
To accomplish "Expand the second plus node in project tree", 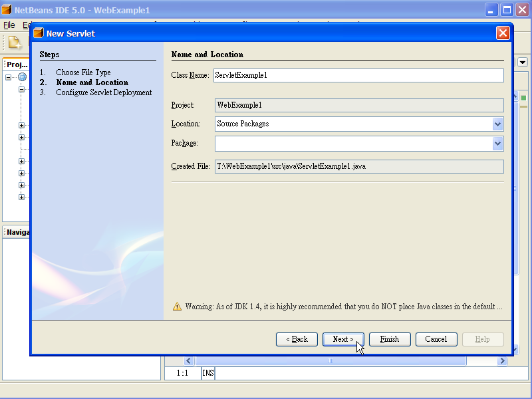I will 21,137.
